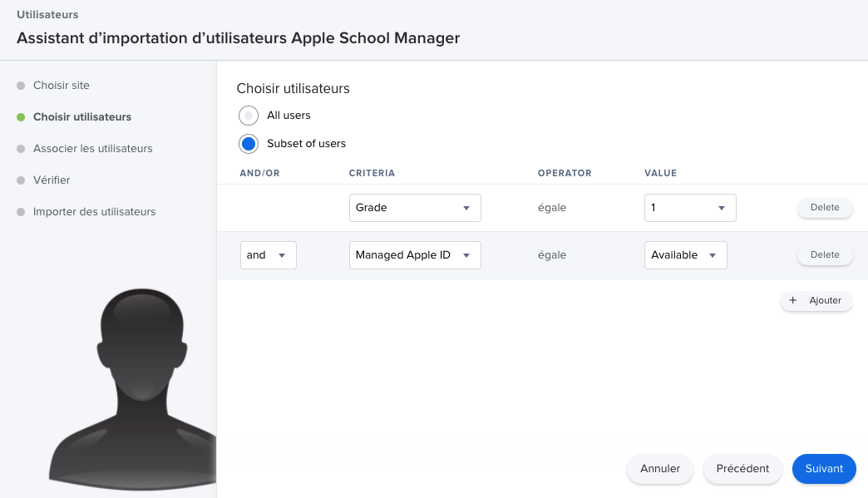
Task: Click the plus icon on Ajouter
Action: coord(792,300)
